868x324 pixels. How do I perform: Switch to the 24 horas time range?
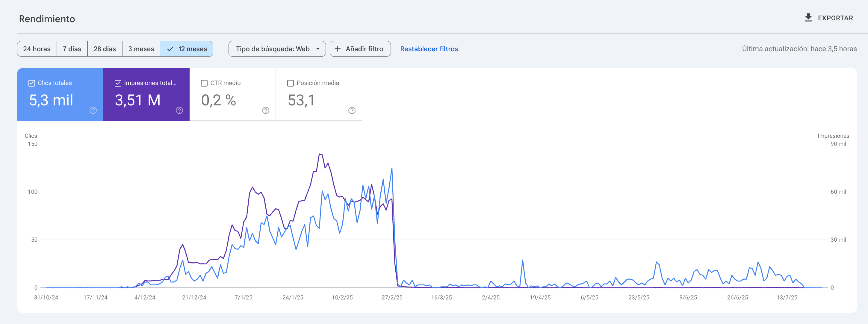tap(37, 49)
